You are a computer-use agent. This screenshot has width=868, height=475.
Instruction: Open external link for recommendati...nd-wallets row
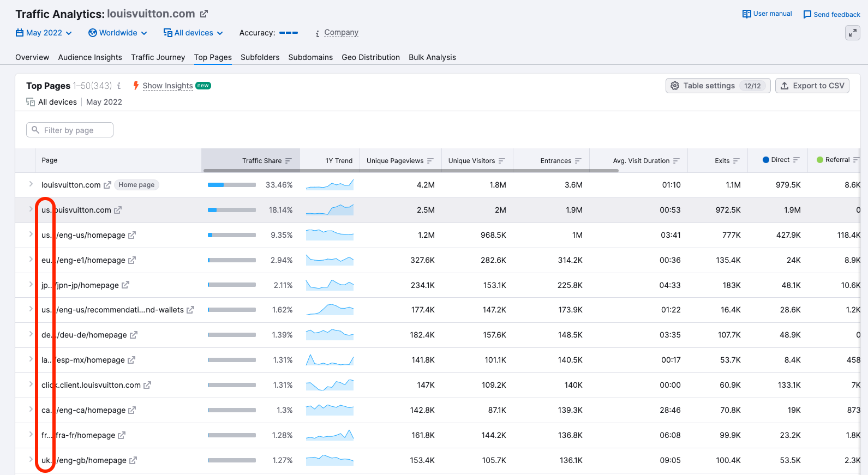pos(190,310)
